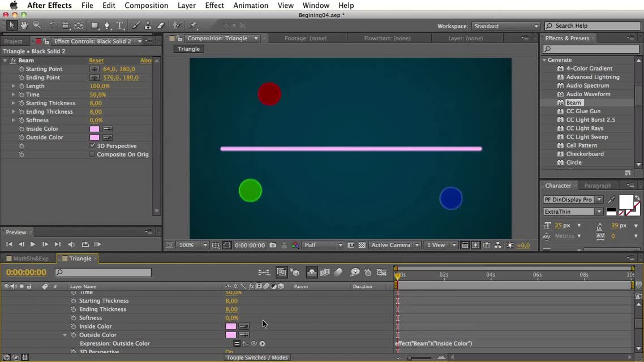644x362 pixels.
Task: Open expression language menu play icon
Action: tap(263, 343)
